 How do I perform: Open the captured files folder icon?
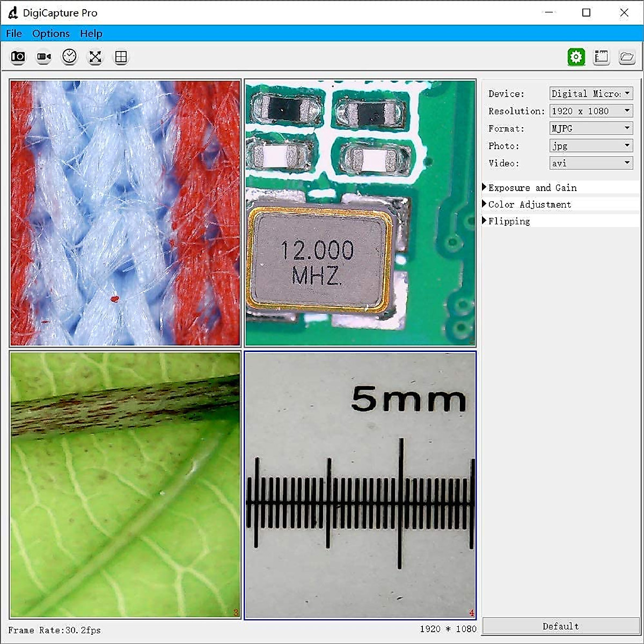pos(626,56)
